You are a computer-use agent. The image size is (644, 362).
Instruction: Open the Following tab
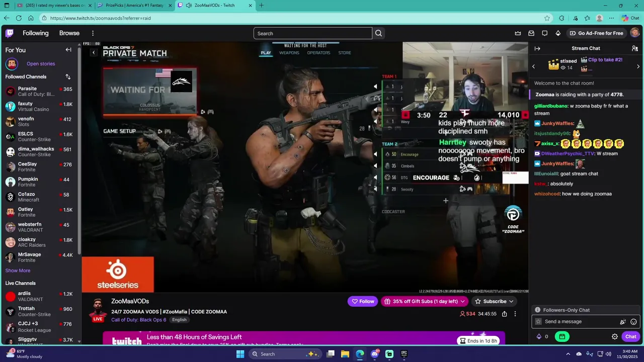tap(35, 33)
